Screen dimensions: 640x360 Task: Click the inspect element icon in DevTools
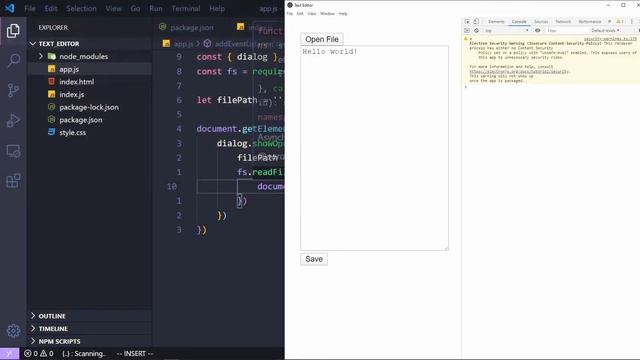[467, 21]
